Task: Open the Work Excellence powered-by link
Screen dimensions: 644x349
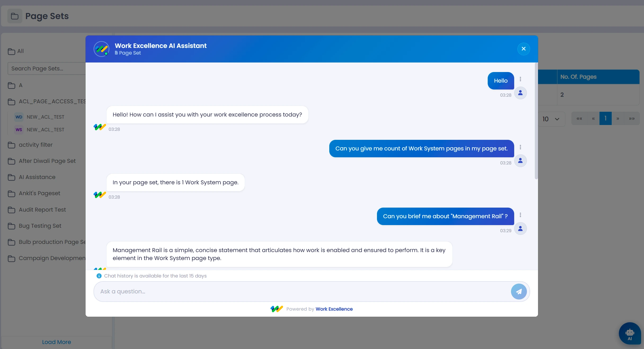Action: coord(334,309)
